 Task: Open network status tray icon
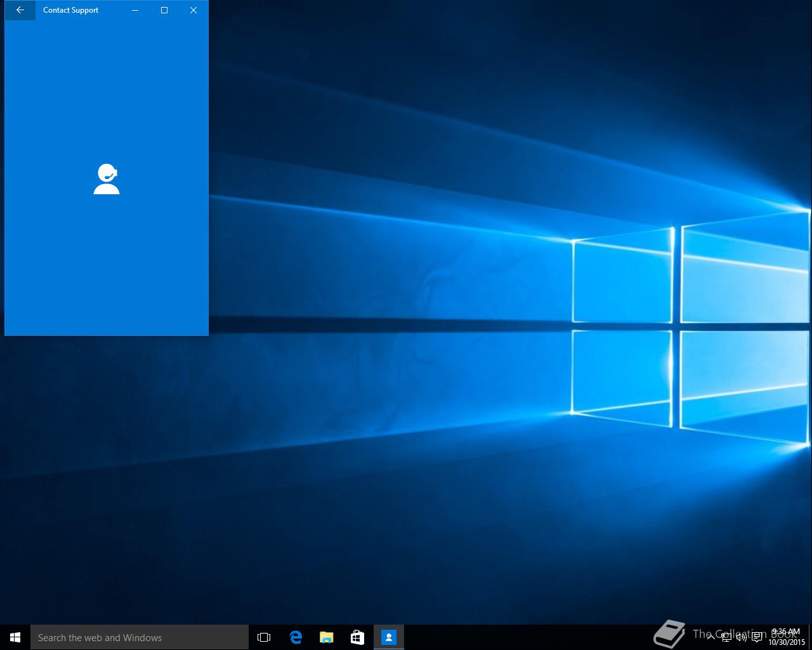tap(726, 637)
